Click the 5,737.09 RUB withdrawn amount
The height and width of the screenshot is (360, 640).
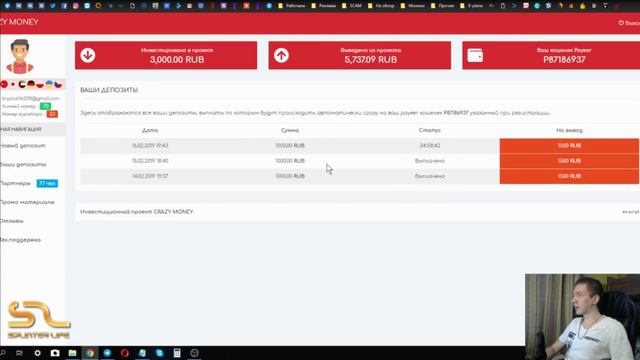[x=371, y=60]
